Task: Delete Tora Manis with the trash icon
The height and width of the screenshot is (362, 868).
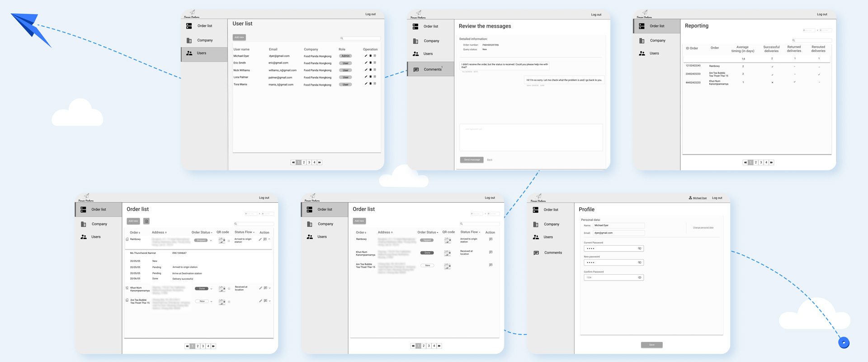Action: pyautogui.click(x=370, y=84)
